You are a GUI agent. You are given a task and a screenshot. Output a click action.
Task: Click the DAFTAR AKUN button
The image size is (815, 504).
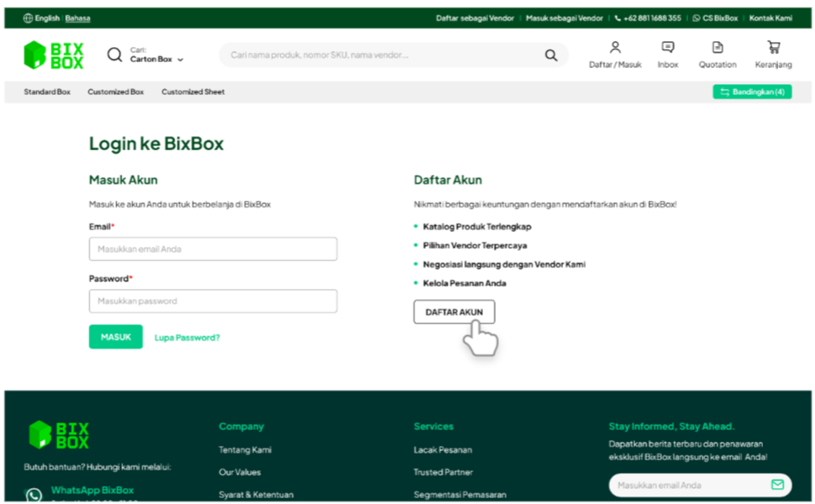[x=454, y=312]
